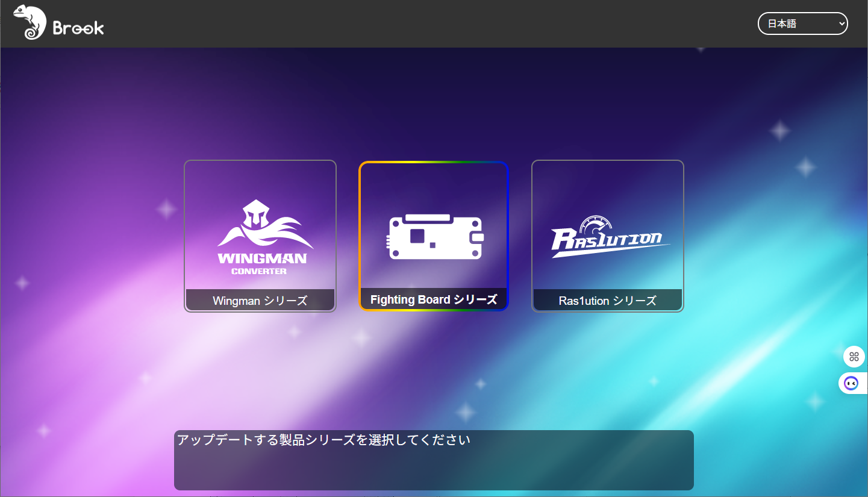Choose the Fighting Board circuit board icon
Image resolution: width=868 pixels, height=497 pixels.
[434, 237]
